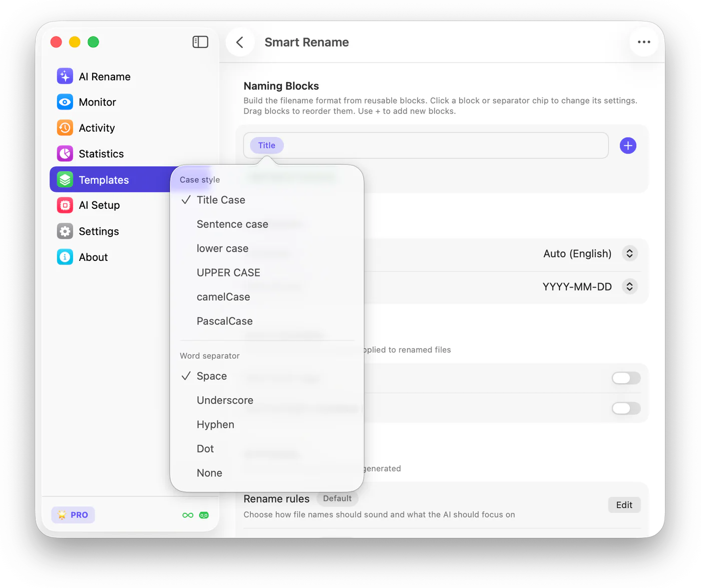The image size is (701, 588).
Task: Open About sidebar label
Action: pos(94,257)
